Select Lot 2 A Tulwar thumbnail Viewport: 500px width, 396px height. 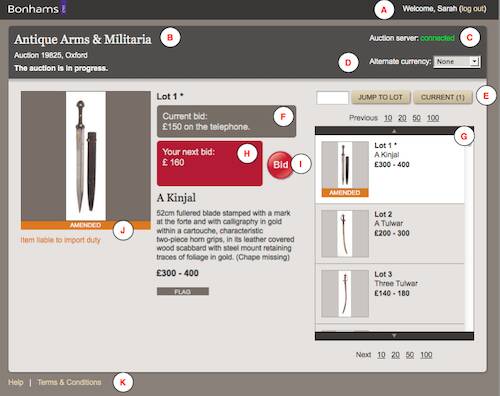pos(345,234)
